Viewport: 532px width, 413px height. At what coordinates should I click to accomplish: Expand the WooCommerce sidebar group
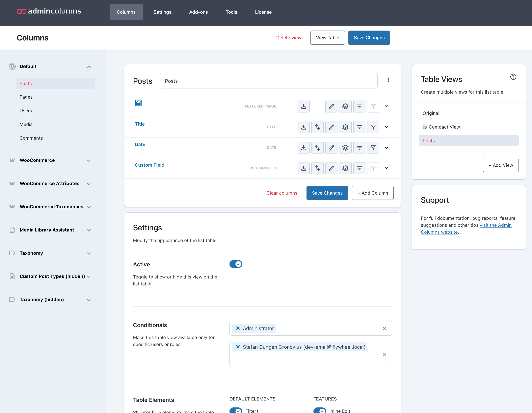coord(89,160)
